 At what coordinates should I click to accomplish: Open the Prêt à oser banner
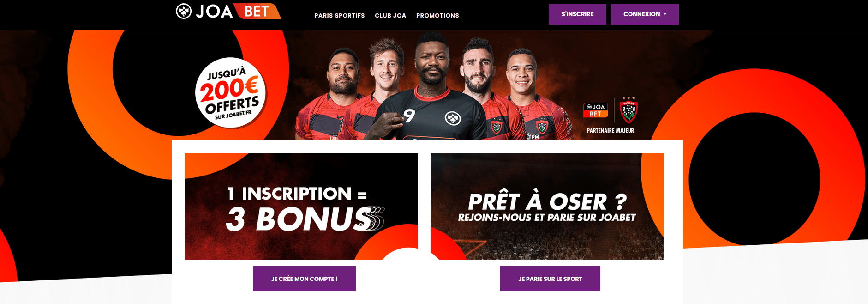[547, 207]
